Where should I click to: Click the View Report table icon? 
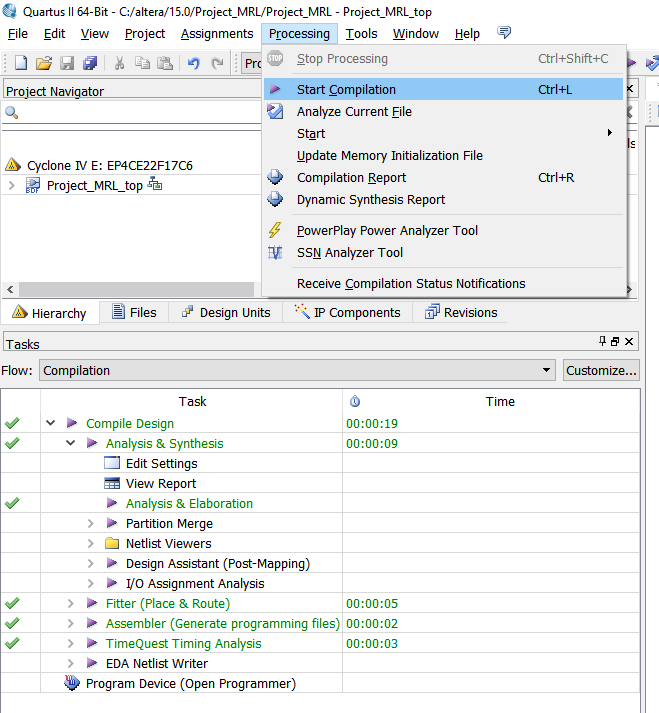click(x=112, y=483)
